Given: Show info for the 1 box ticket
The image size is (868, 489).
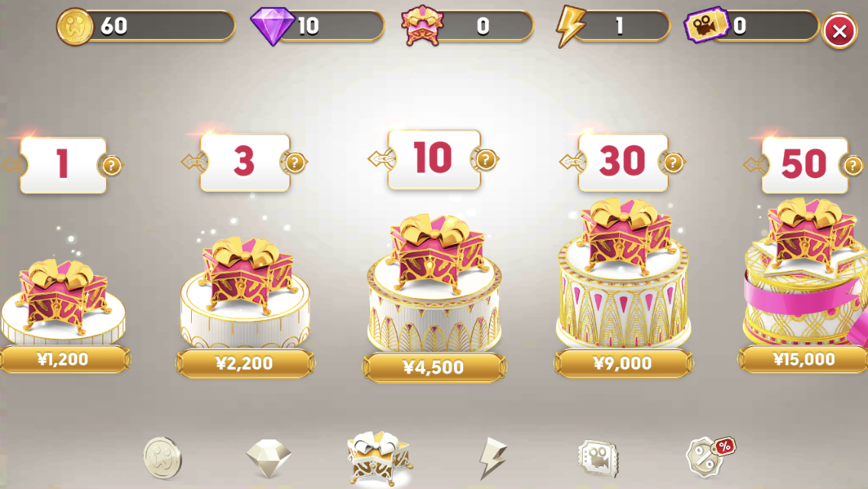Looking at the screenshot, I should point(112,165).
